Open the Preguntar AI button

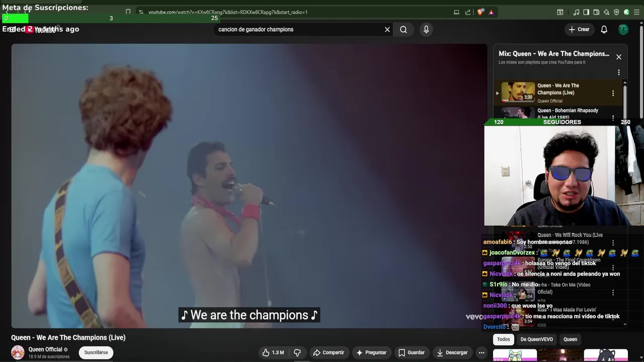pyautogui.click(x=371, y=352)
